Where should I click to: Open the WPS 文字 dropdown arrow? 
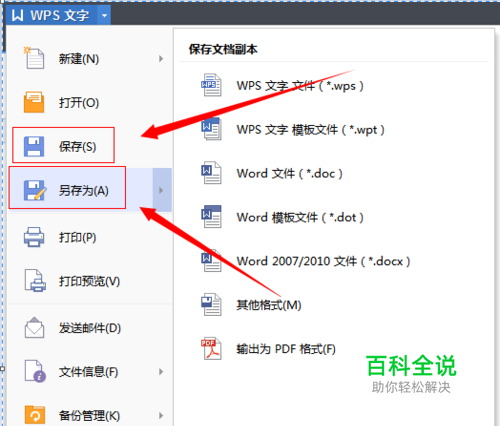[x=104, y=15]
